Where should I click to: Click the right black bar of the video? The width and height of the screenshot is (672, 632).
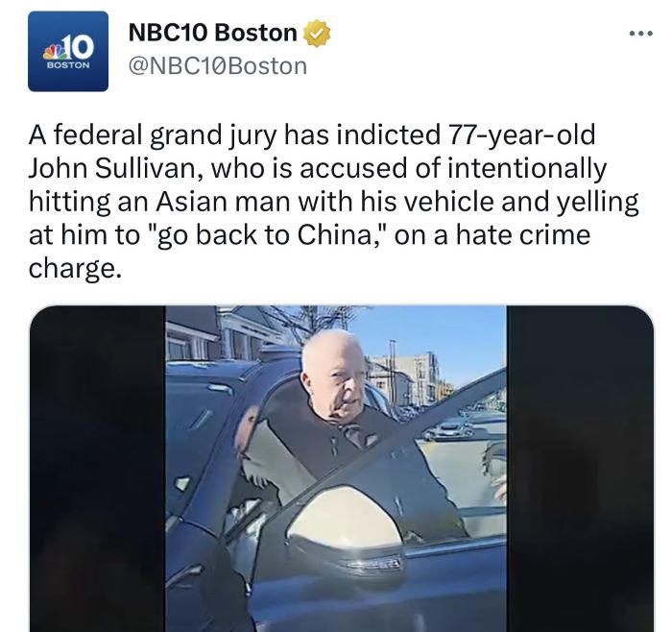coord(580,469)
